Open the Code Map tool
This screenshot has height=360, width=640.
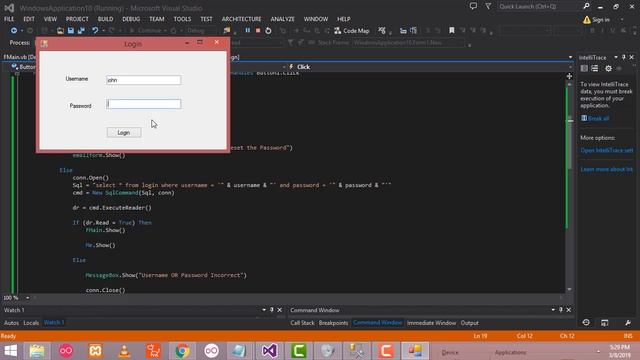point(351,31)
